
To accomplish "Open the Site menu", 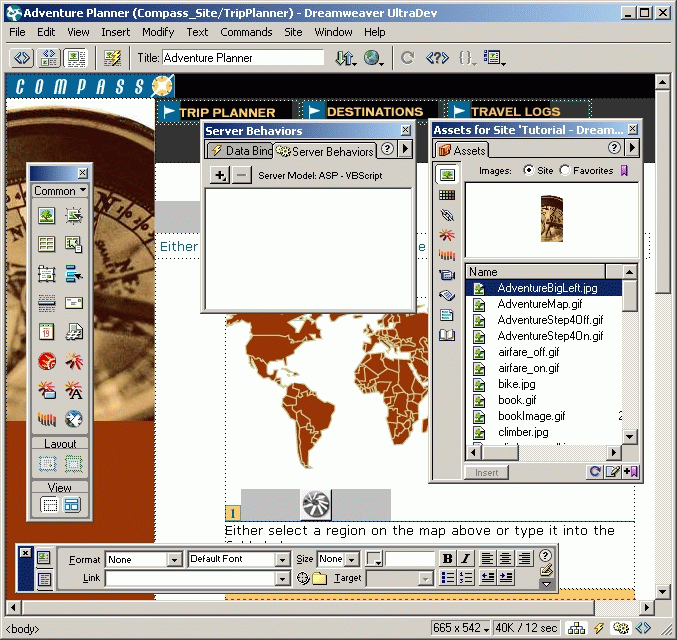I will 293,32.
